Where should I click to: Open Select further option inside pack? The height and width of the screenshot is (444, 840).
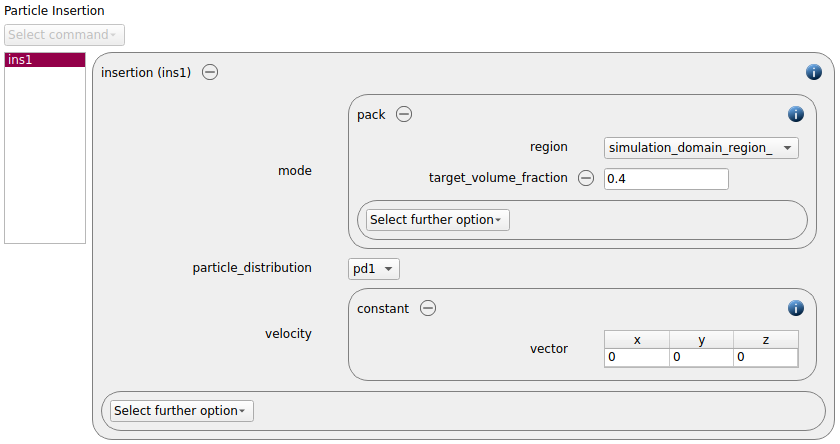click(x=438, y=220)
